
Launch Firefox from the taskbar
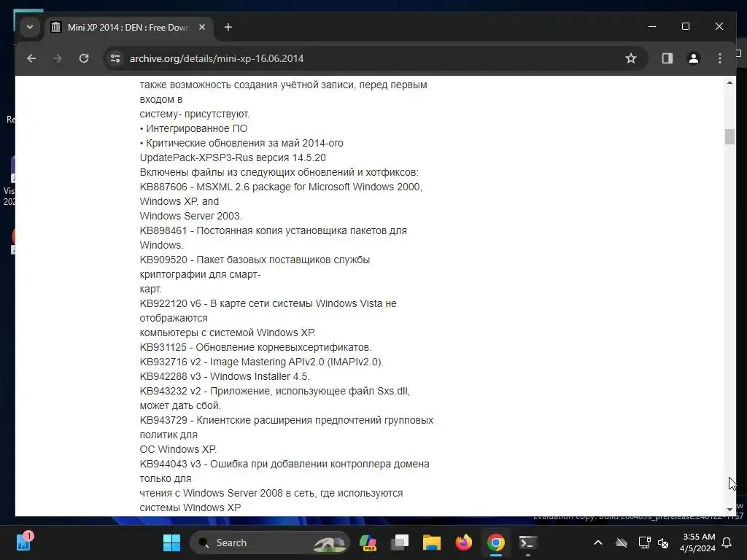[x=463, y=542]
